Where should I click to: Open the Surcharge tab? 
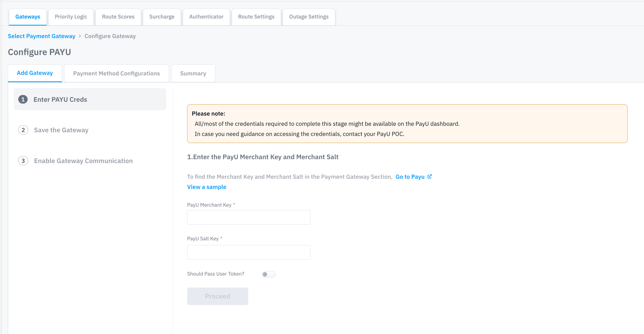162,17
